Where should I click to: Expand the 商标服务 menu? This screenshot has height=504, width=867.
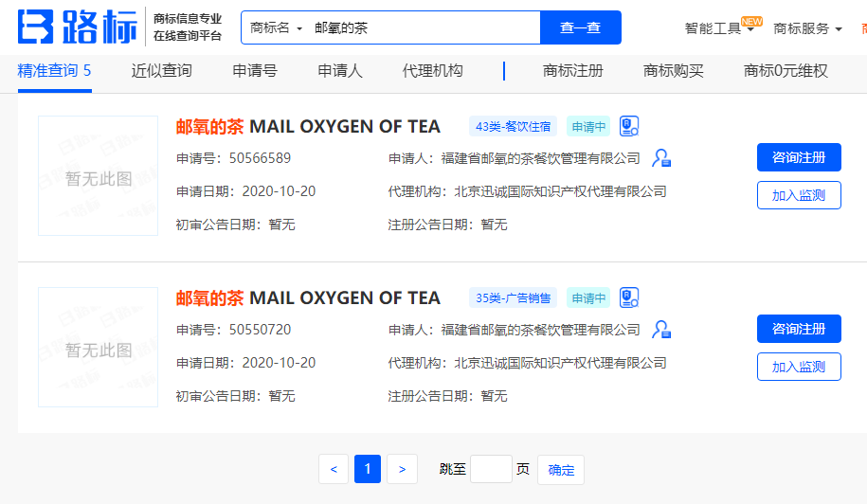[807, 28]
